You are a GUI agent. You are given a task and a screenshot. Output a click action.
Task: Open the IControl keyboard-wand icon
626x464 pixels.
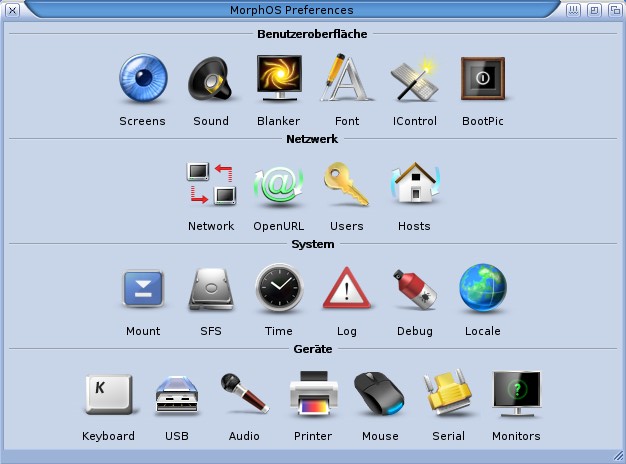[x=415, y=79]
